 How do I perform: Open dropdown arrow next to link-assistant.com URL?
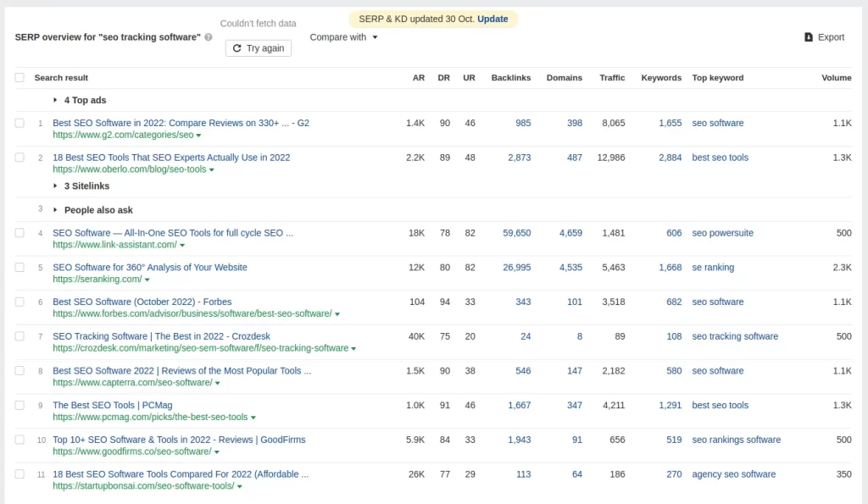pyautogui.click(x=182, y=245)
